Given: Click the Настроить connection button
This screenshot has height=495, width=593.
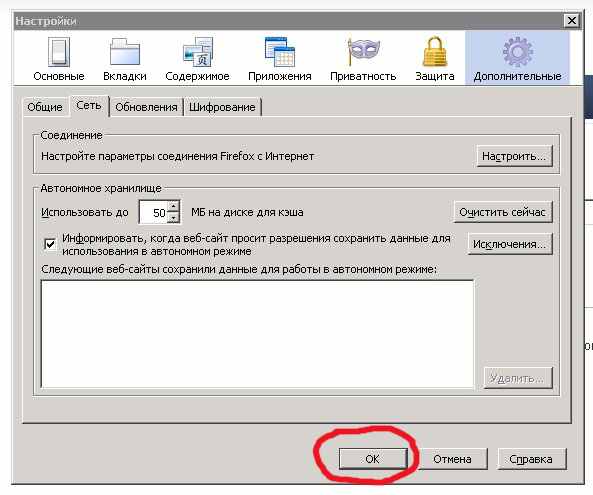Looking at the screenshot, I should pyautogui.click(x=514, y=156).
